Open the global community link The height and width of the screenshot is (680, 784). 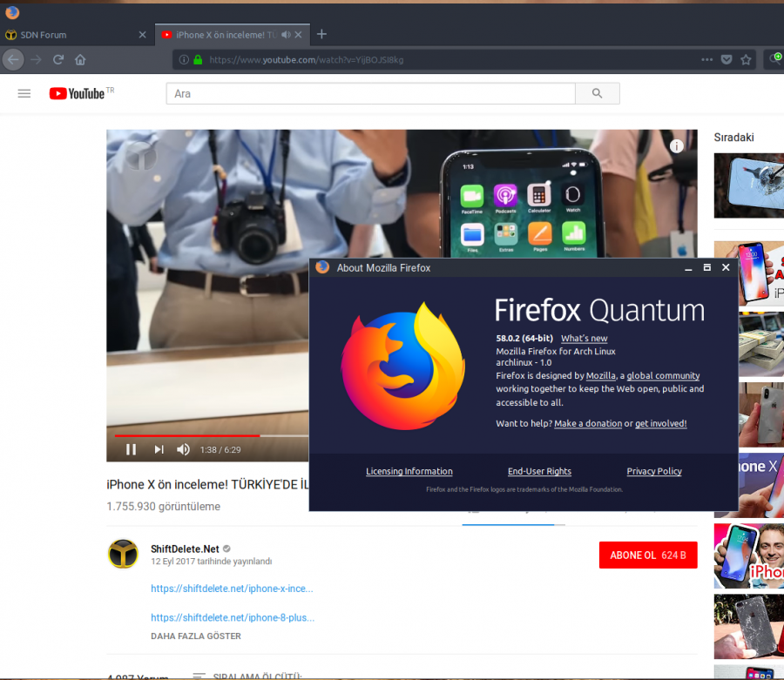(663, 376)
